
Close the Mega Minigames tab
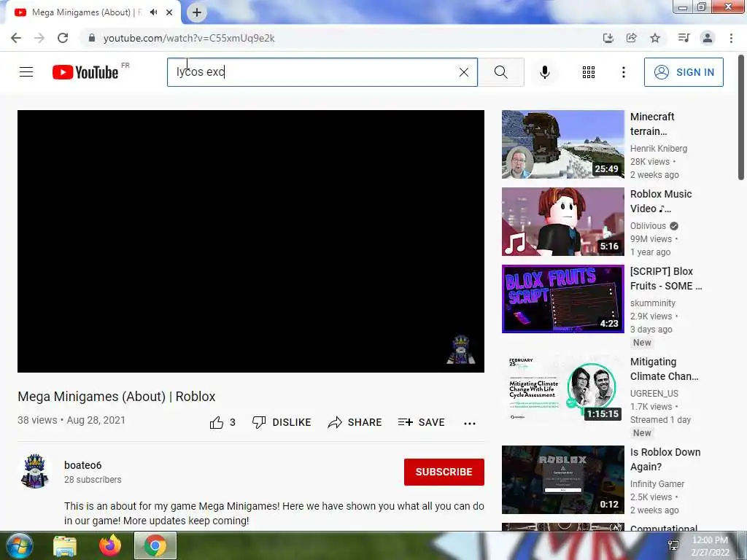click(169, 12)
